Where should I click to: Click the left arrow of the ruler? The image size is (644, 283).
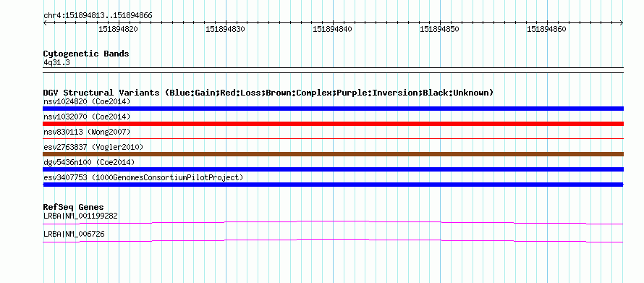(45, 23)
